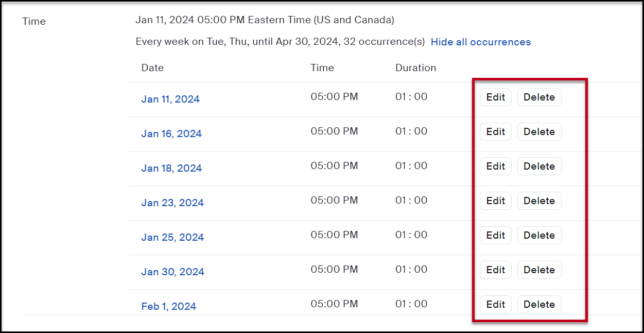Edit the Feb 1, 2024 occurrence

click(495, 305)
